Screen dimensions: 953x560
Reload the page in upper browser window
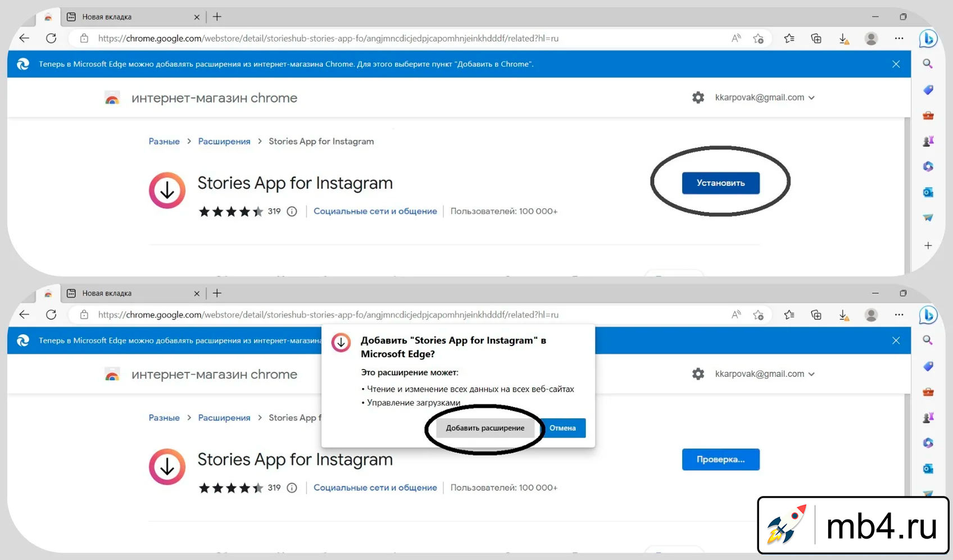pyautogui.click(x=51, y=38)
